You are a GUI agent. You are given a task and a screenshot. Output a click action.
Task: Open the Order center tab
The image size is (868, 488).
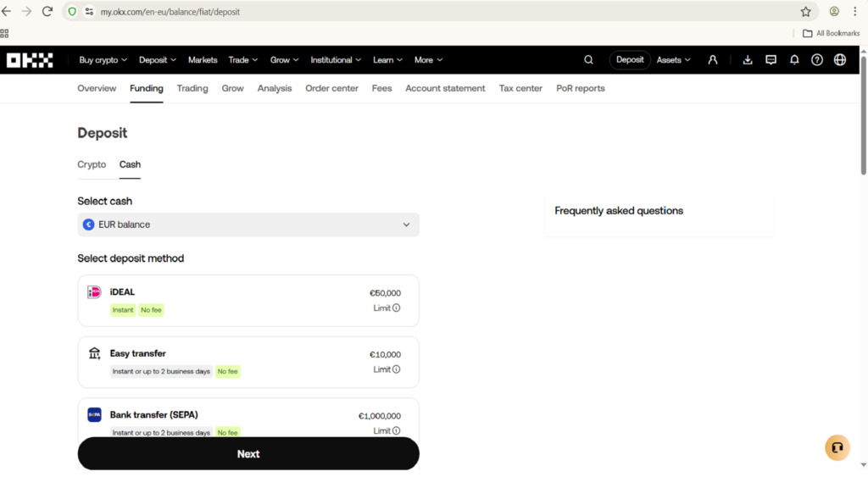(x=331, y=88)
